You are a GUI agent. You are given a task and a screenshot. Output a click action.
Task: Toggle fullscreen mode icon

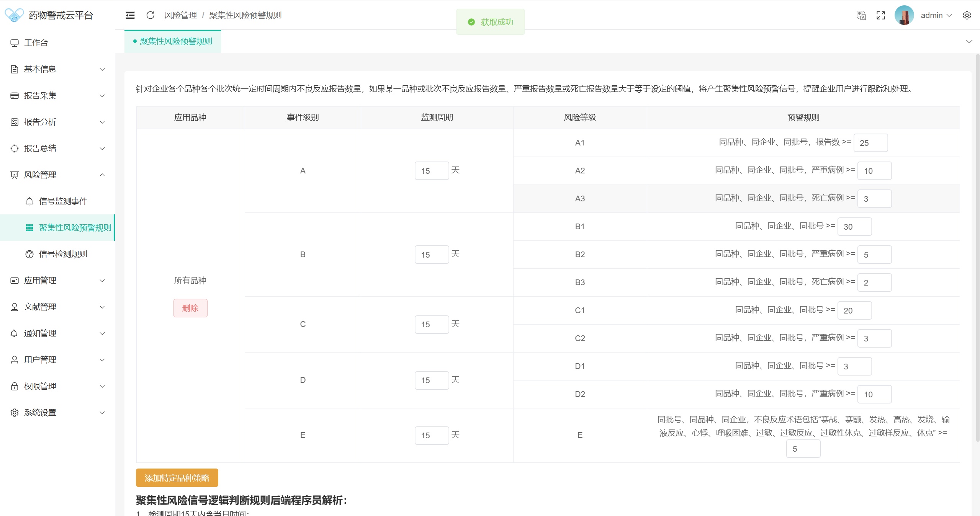pyautogui.click(x=881, y=15)
